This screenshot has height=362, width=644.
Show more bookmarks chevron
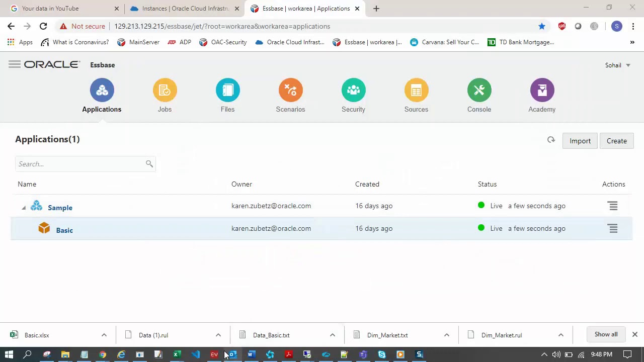[x=632, y=42]
